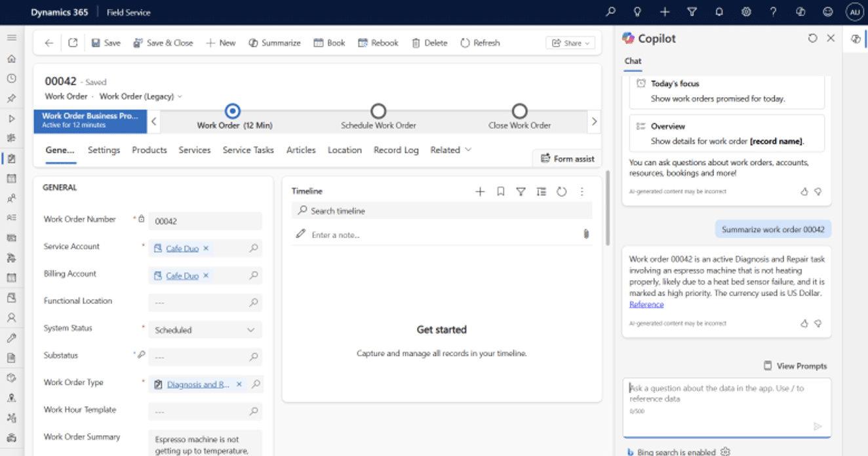Close the Copilot pane

(x=831, y=38)
